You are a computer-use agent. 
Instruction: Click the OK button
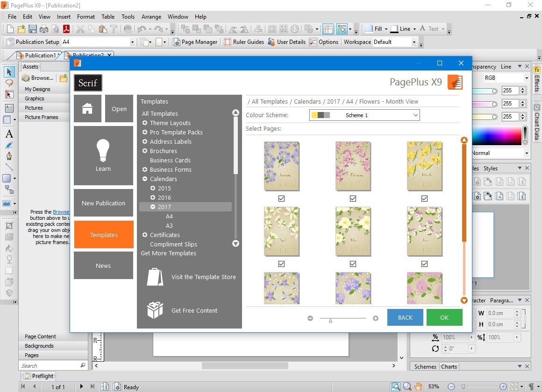(444, 317)
